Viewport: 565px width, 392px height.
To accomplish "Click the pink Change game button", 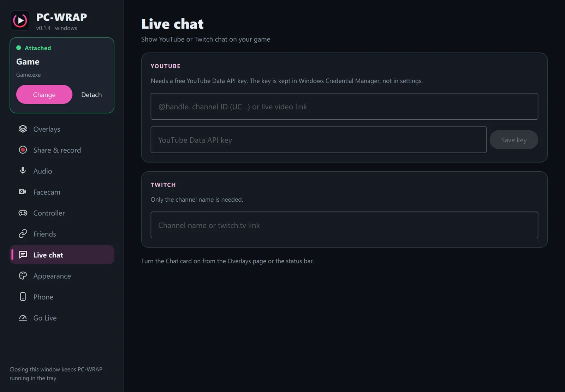I will point(44,94).
